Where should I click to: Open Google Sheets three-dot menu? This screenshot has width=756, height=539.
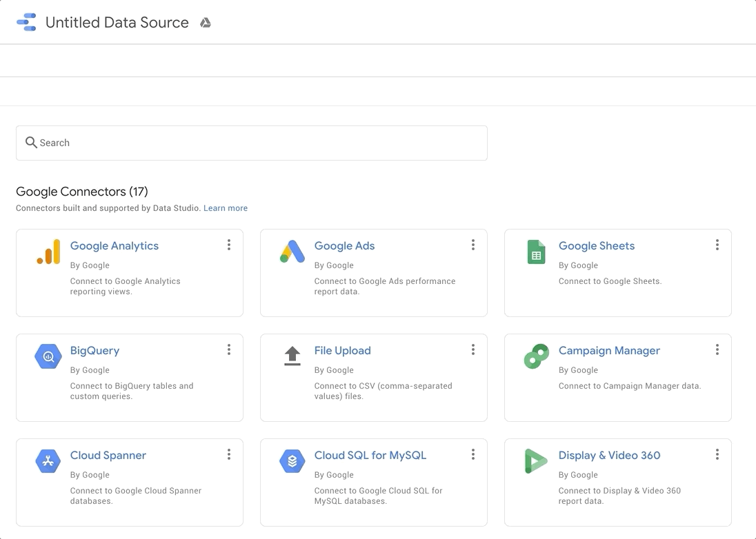click(717, 245)
